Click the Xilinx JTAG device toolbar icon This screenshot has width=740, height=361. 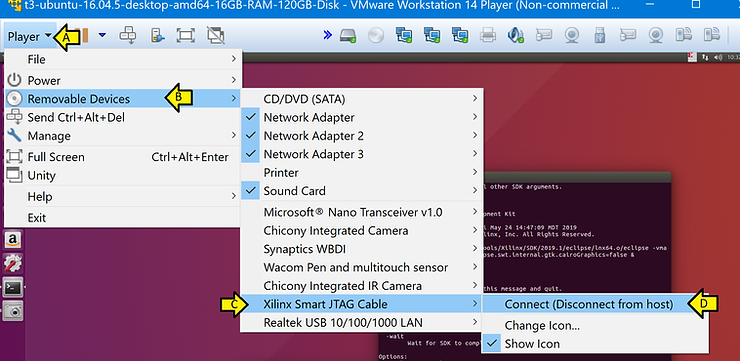684,35
